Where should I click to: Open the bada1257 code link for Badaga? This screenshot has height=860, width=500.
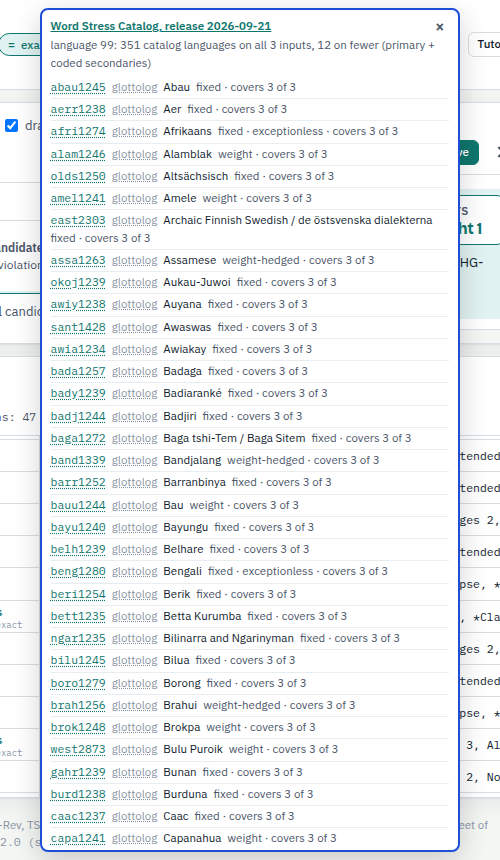tap(78, 371)
